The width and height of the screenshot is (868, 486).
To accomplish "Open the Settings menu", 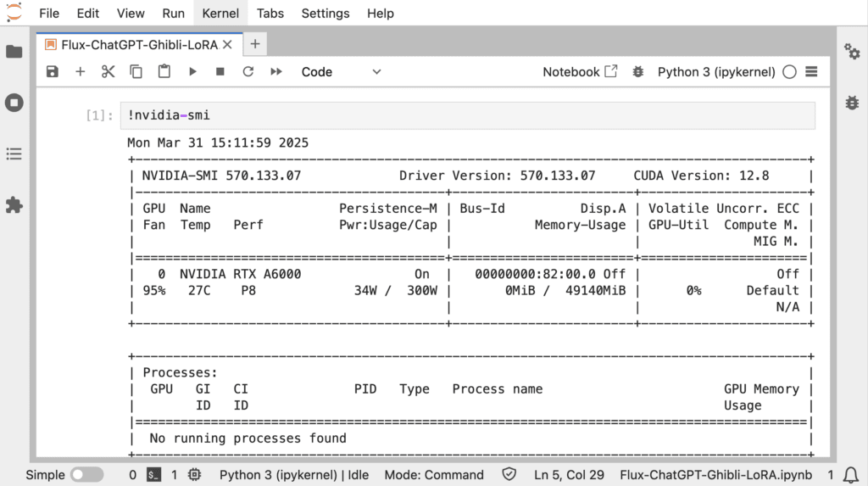I will (325, 14).
